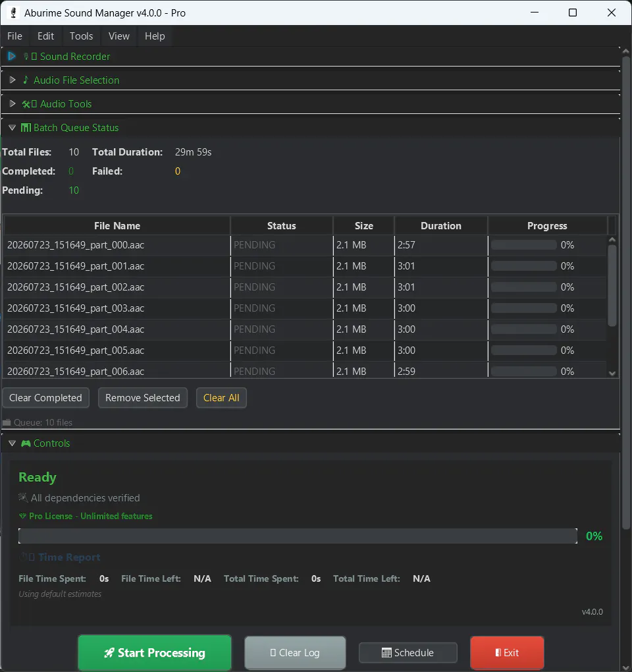
Task: Click progress bar for part_000.aac
Action: 523,244
